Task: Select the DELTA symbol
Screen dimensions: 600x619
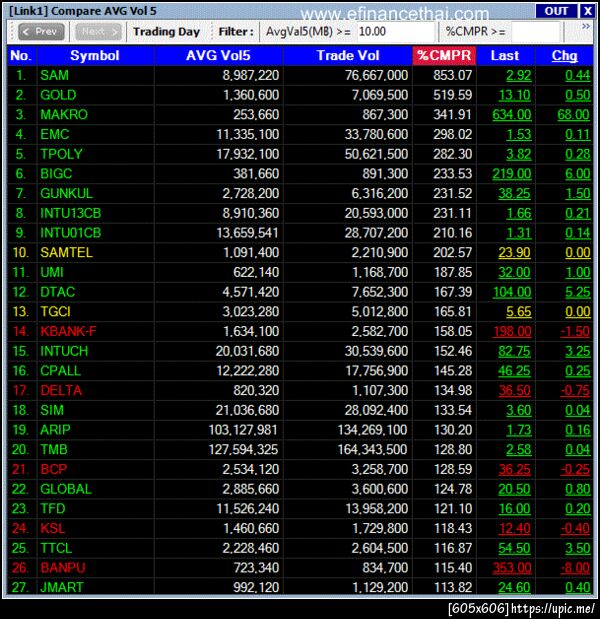Action: [61, 391]
